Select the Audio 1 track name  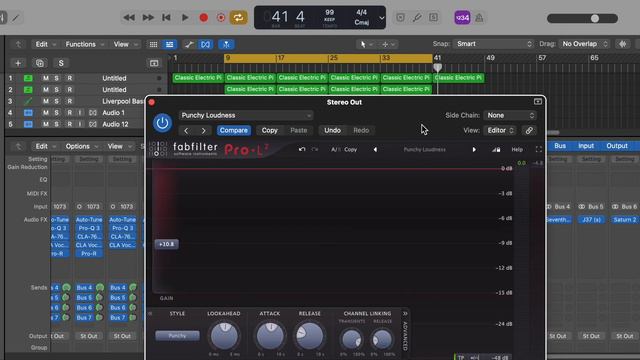[x=113, y=112]
